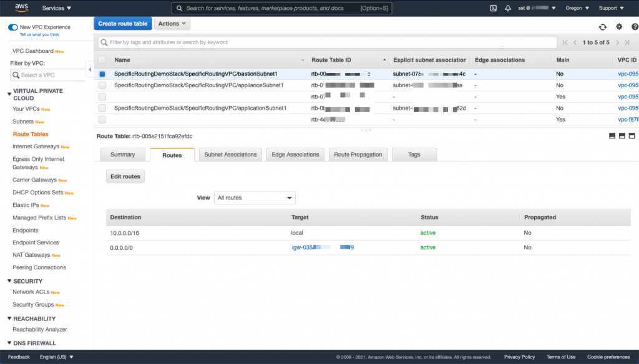
Task: Open the Oregon region selector
Action: (x=577, y=7)
